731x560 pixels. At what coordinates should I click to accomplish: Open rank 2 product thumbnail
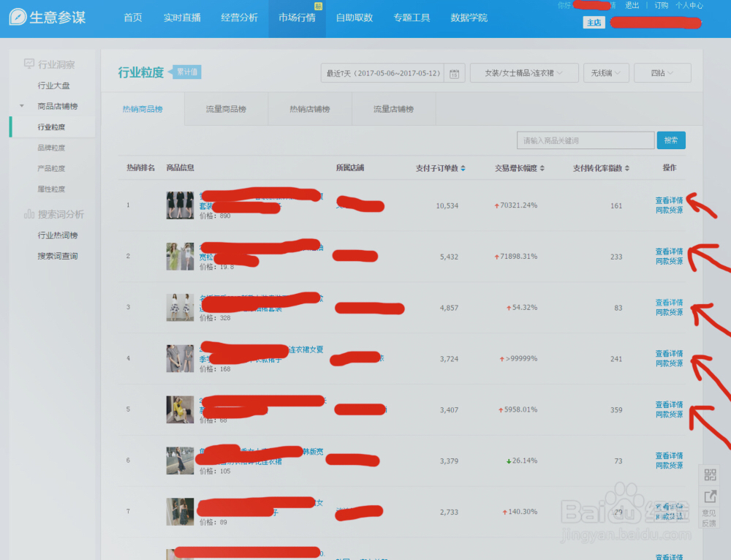180,256
